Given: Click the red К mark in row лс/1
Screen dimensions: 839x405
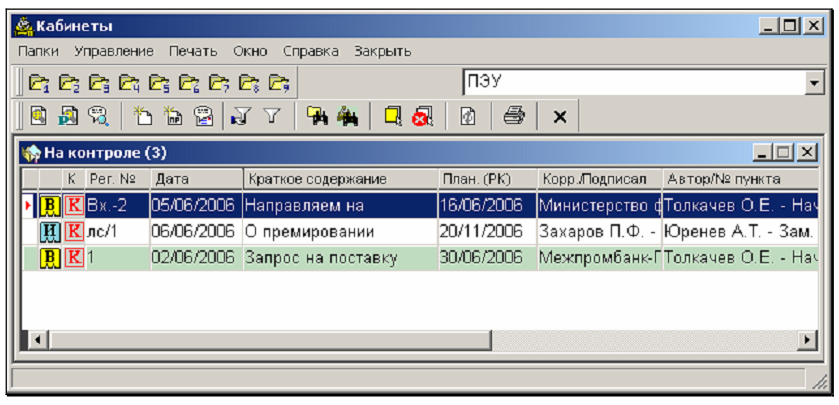Looking at the screenshot, I should [x=74, y=232].
